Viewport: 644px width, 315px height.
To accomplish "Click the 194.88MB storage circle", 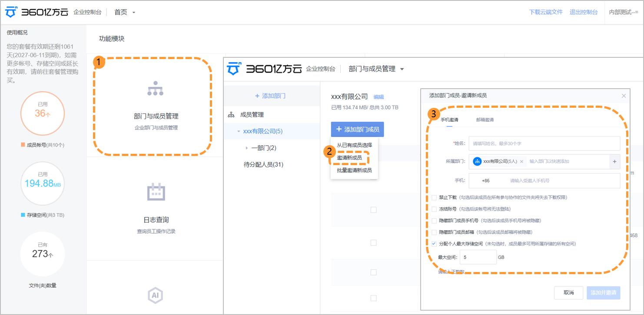I will (43, 184).
